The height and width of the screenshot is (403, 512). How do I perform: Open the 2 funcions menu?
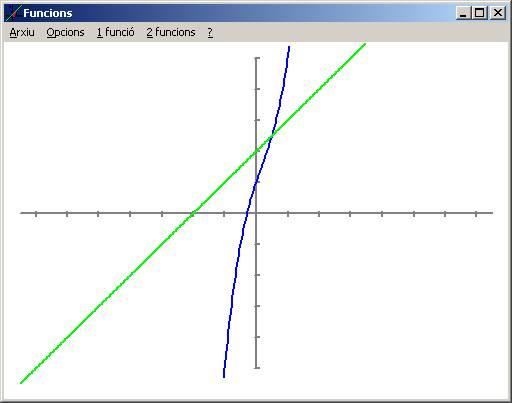(171, 32)
